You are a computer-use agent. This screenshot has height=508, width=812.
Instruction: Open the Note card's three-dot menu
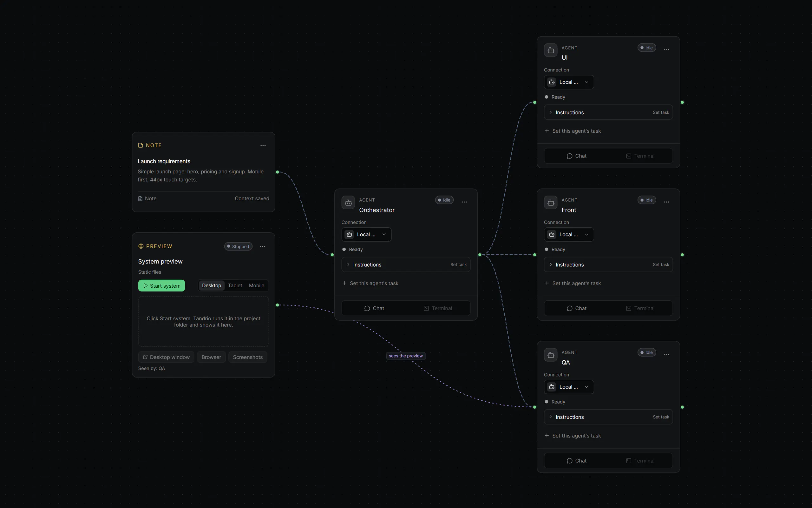coord(263,145)
